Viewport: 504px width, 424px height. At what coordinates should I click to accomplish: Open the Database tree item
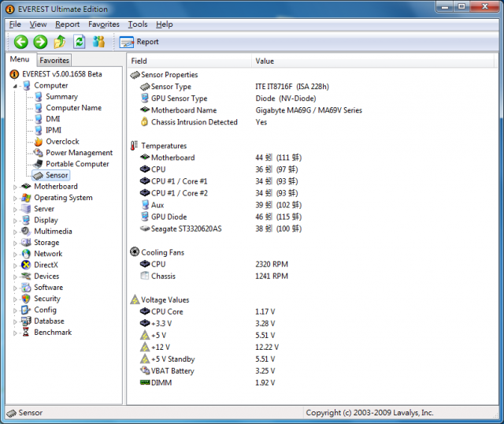click(49, 321)
